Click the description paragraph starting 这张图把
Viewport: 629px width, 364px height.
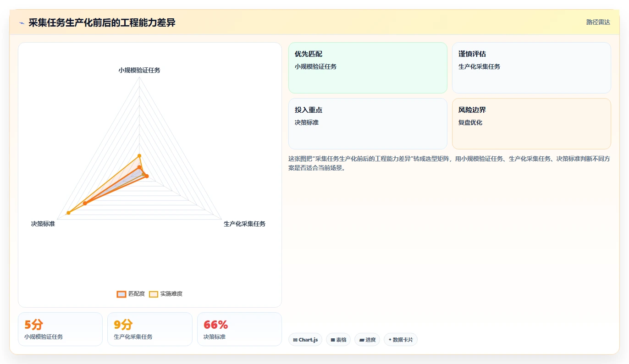[x=449, y=163]
